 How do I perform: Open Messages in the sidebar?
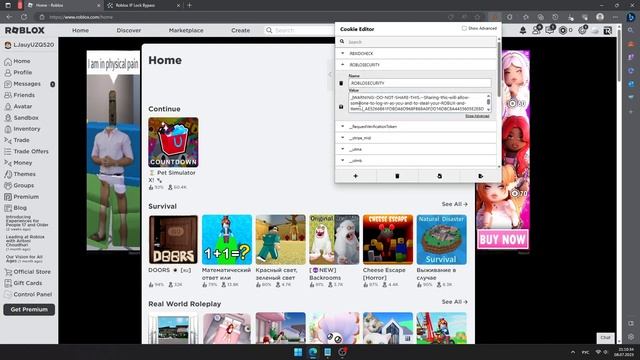27,84
